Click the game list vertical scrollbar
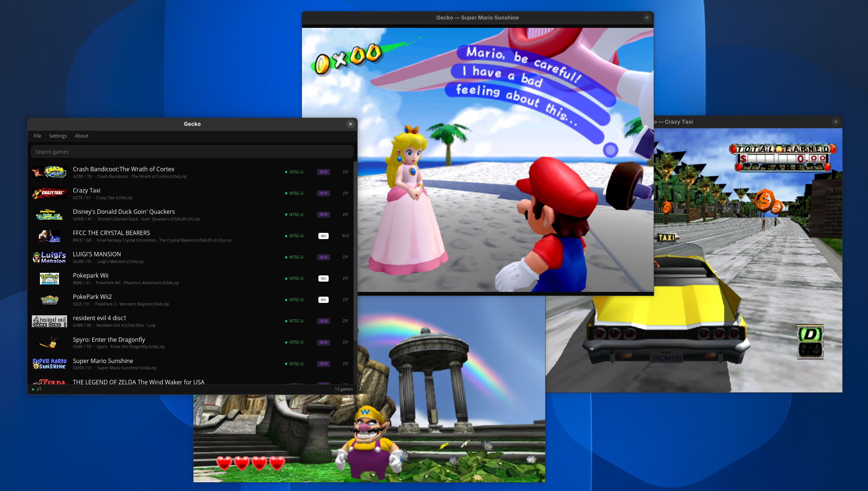 point(355,251)
